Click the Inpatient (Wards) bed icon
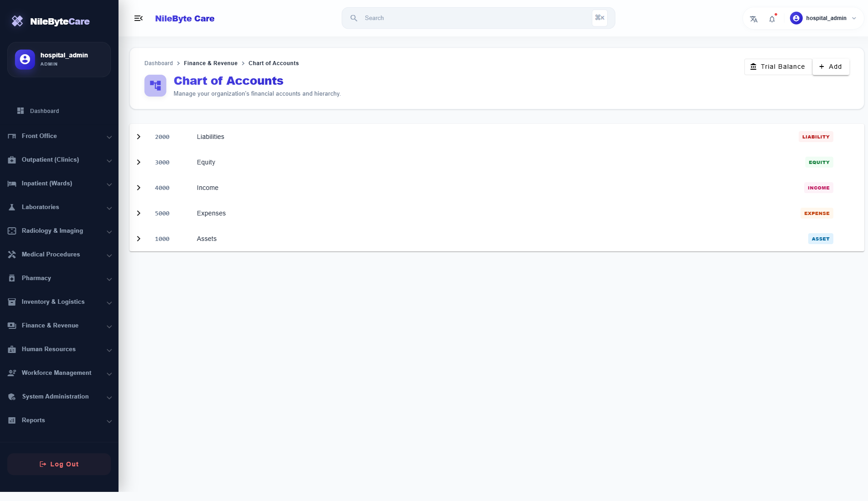The image size is (868, 501). 12,184
